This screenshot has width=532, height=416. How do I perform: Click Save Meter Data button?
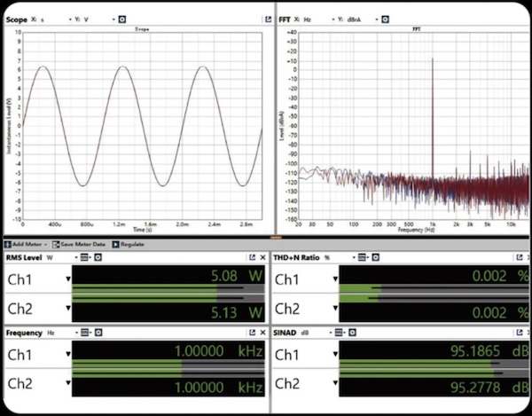pyautogui.click(x=80, y=244)
